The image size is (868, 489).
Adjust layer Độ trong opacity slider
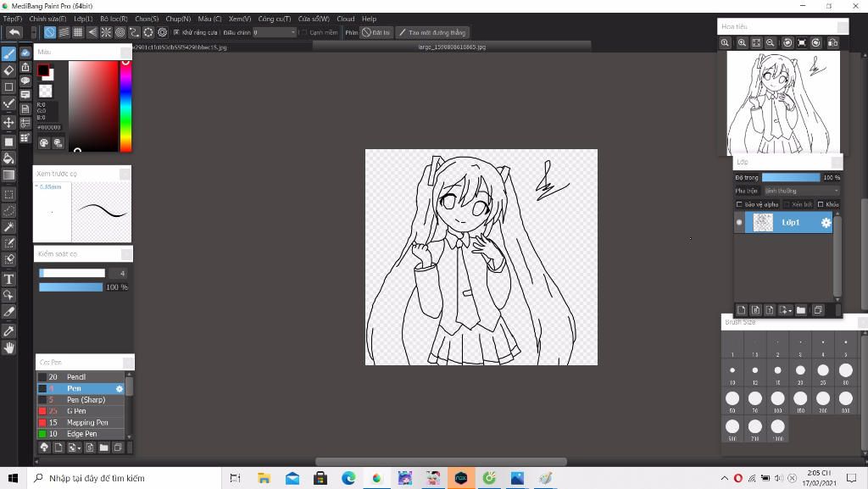pyautogui.click(x=791, y=178)
